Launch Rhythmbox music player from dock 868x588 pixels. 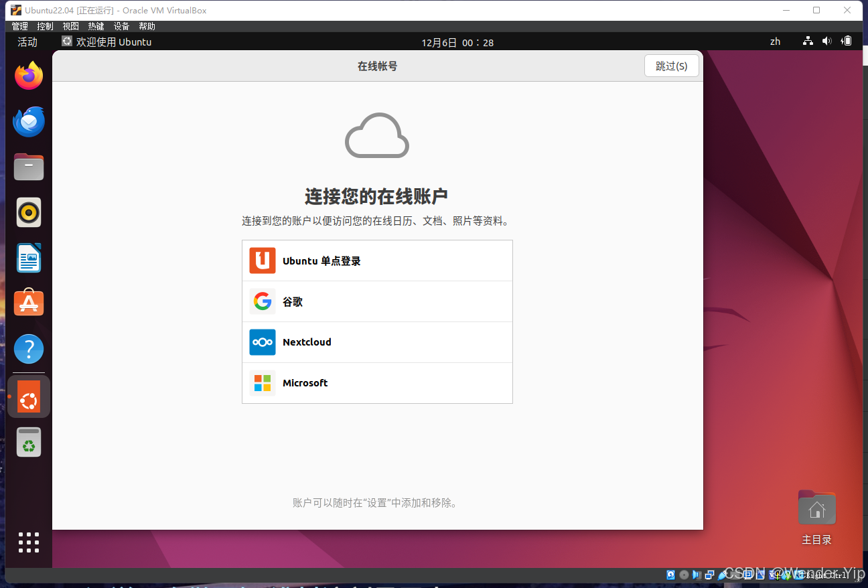click(29, 213)
